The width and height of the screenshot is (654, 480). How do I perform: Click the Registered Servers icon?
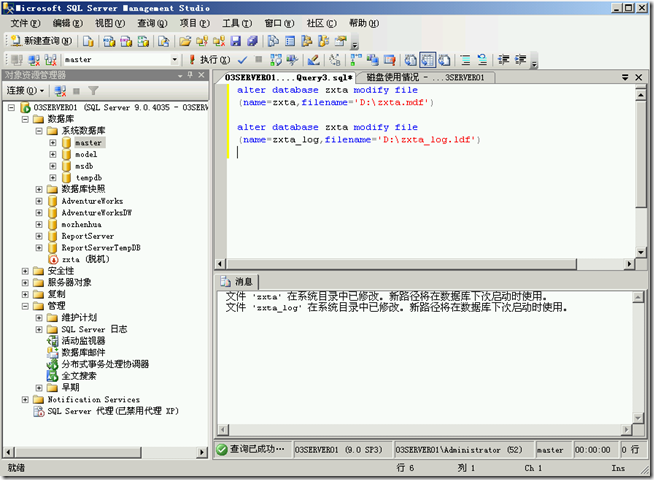(273, 41)
